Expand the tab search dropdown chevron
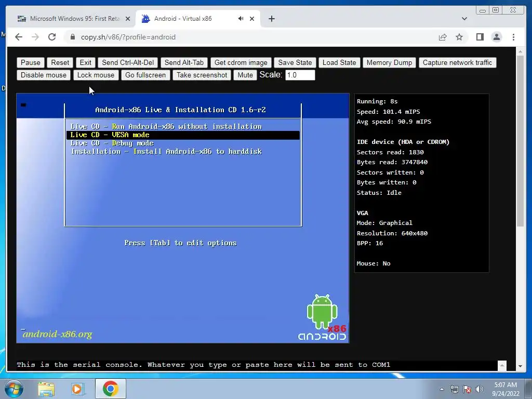Image resolution: width=532 pixels, height=399 pixels. pos(464,19)
